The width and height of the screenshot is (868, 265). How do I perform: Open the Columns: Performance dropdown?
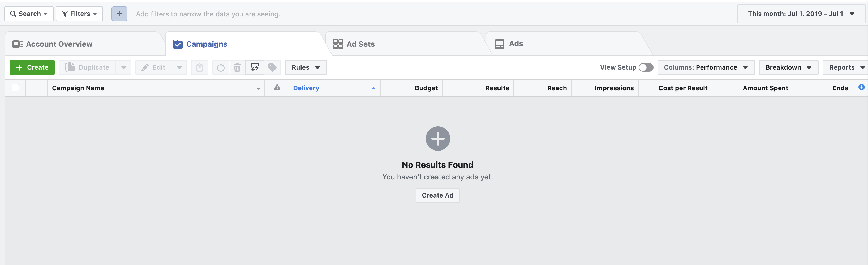[x=706, y=67]
